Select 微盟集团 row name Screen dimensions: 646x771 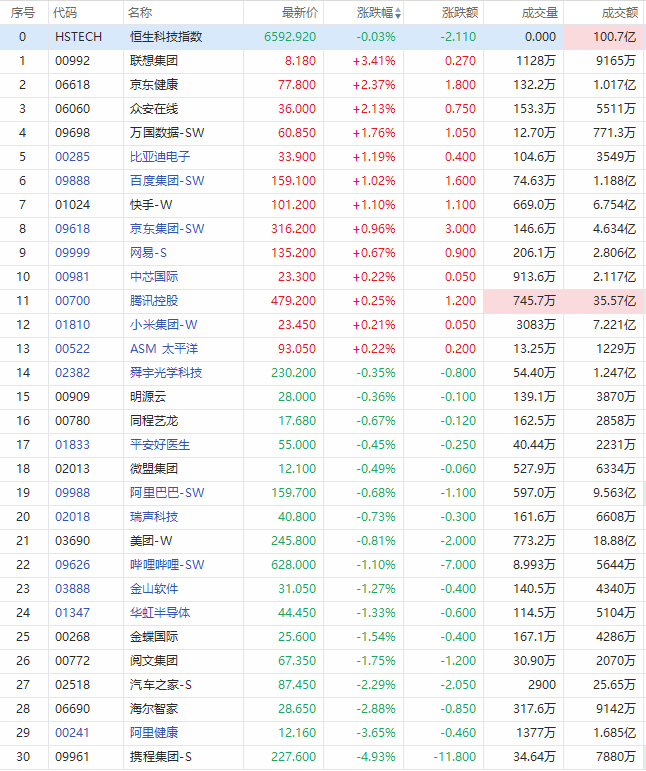click(x=154, y=469)
